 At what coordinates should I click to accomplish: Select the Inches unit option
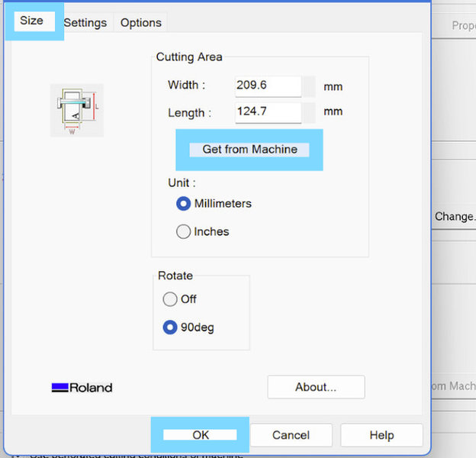click(x=202, y=232)
